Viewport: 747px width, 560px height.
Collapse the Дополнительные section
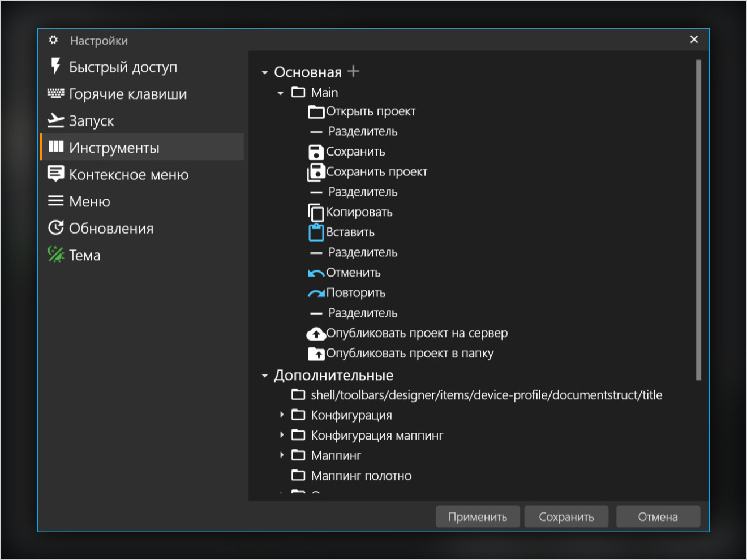[264, 376]
